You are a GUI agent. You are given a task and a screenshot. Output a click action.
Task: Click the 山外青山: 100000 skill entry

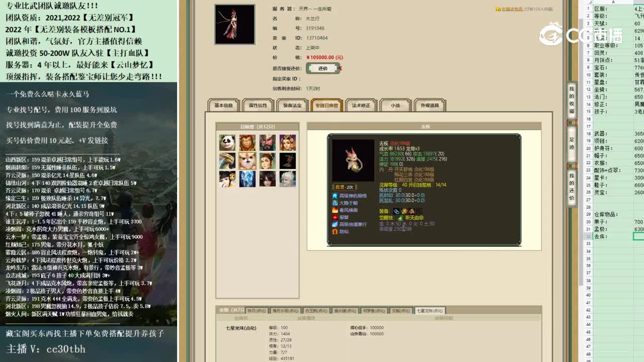[367, 334]
